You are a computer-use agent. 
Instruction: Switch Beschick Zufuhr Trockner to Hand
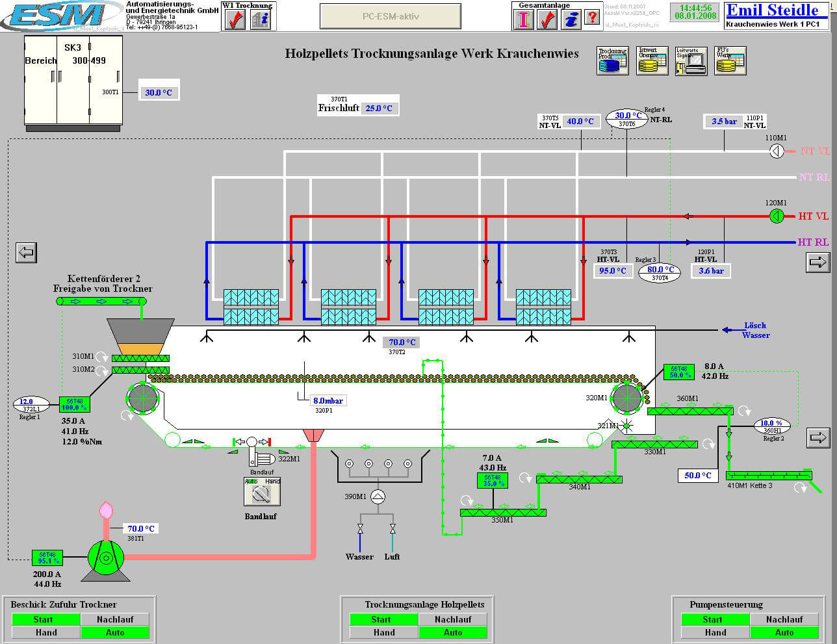(46, 632)
